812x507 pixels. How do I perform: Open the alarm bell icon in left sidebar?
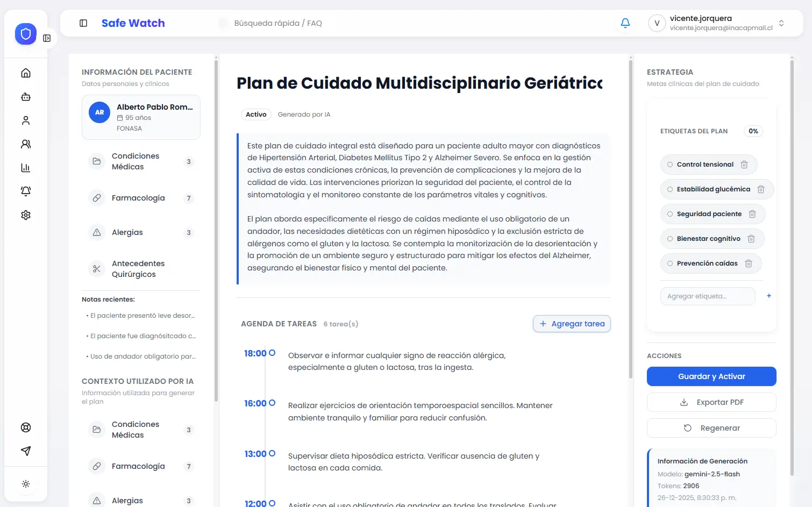[25, 191]
